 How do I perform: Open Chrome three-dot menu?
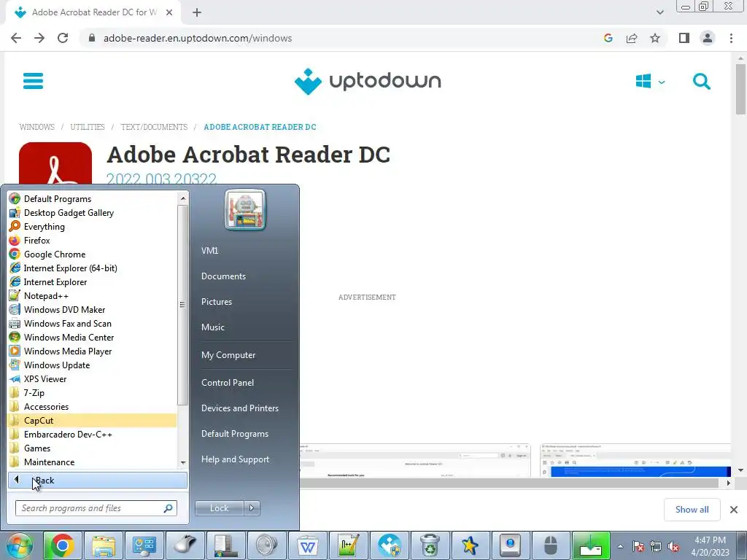(x=731, y=38)
